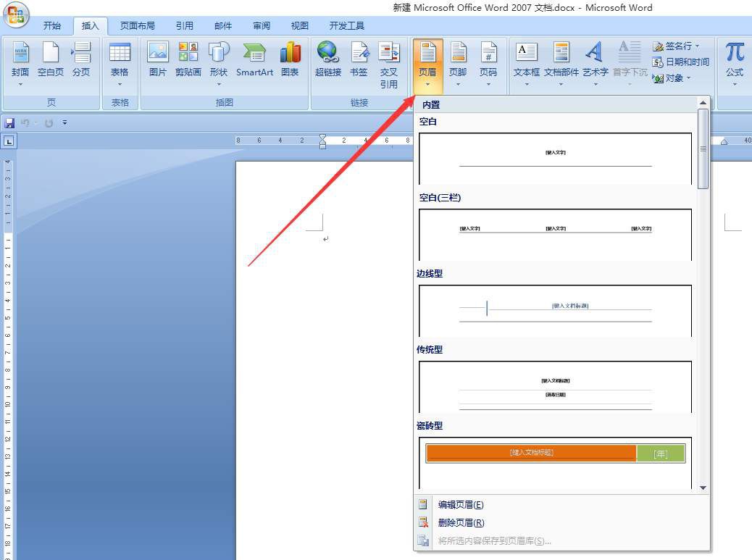
Task: Insert a page break (分页)
Action: [81, 60]
